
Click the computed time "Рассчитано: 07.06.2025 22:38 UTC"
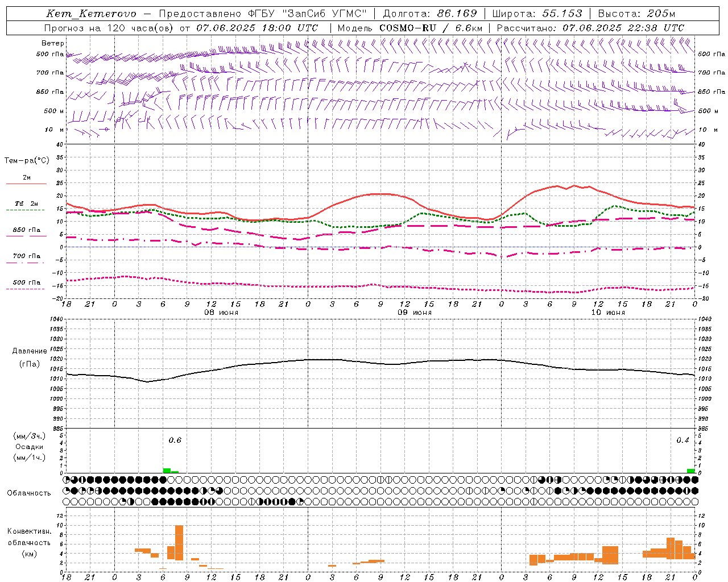(590, 28)
